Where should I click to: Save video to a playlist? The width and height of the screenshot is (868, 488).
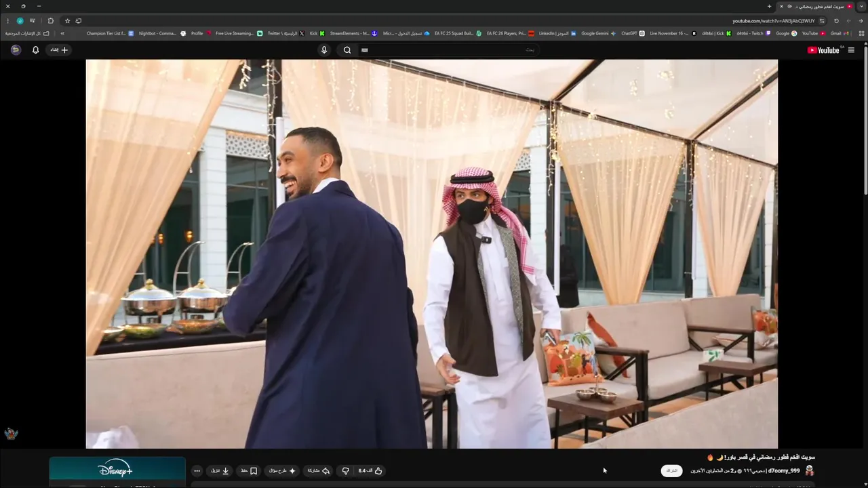pyautogui.click(x=249, y=470)
